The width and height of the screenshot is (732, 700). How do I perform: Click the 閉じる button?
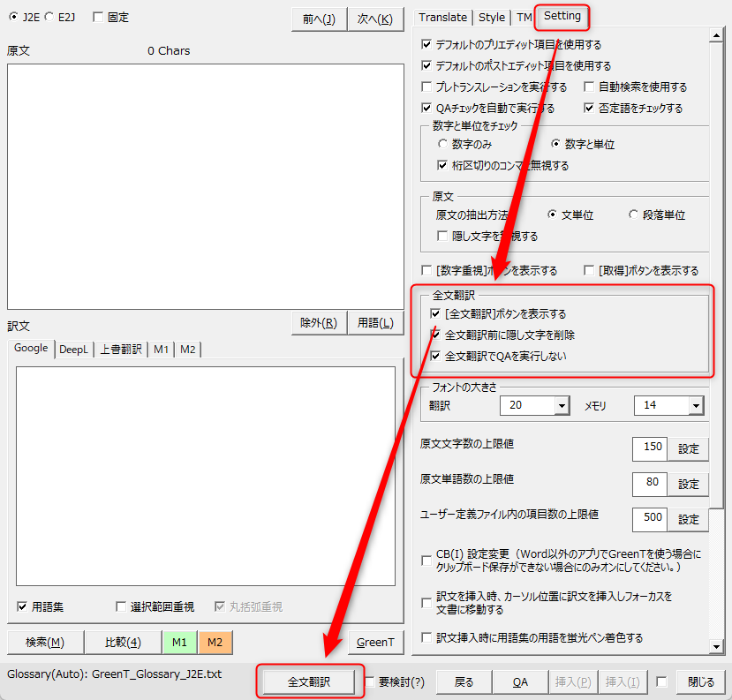(x=700, y=681)
